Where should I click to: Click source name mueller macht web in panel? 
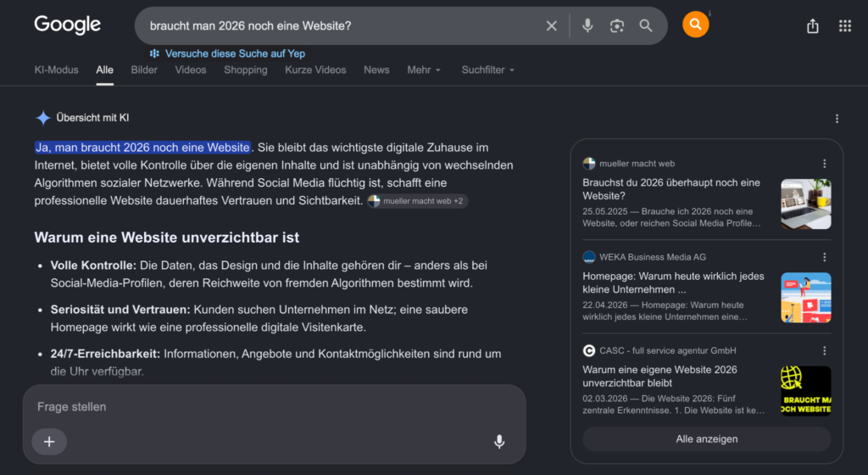637,164
